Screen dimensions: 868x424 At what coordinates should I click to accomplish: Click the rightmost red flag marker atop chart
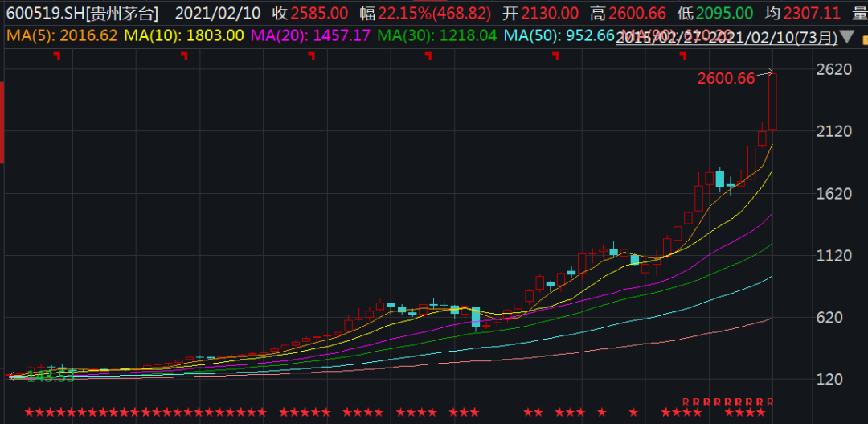[x=684, y=56]
